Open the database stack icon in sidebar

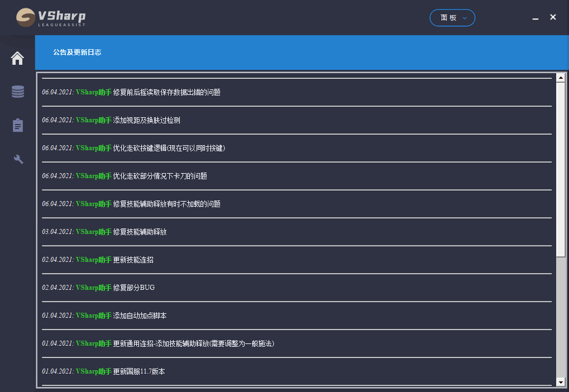(x=18, y=92)
